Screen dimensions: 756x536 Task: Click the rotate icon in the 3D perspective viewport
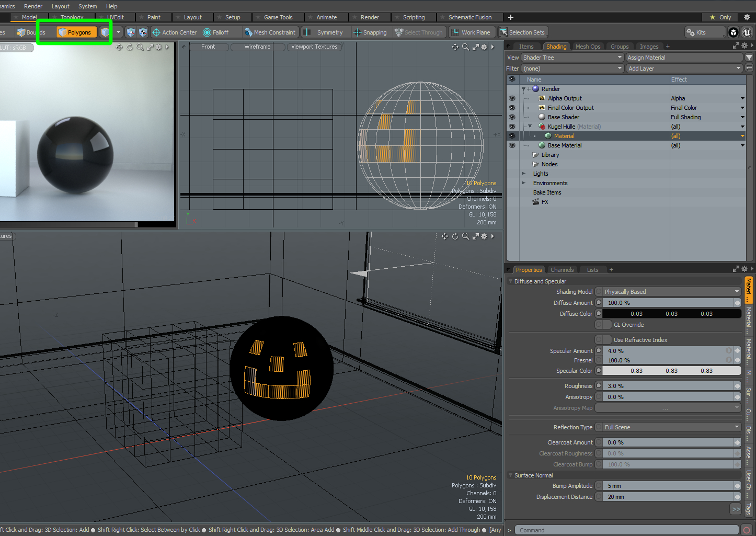[x=455, y=236]
